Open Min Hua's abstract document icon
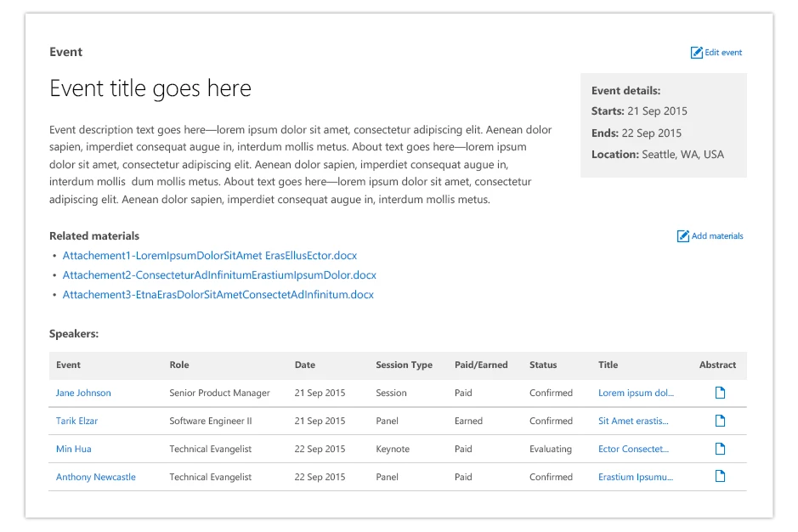Image resolution: width=798 pixels, height=532 pixels. [720, 449]
